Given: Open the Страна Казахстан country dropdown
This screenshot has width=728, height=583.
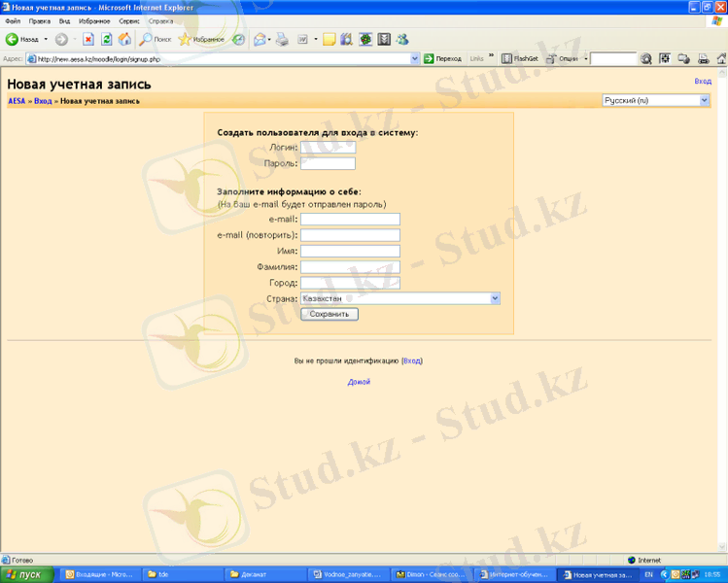Looking at the screenshot, I should (400, 298).
